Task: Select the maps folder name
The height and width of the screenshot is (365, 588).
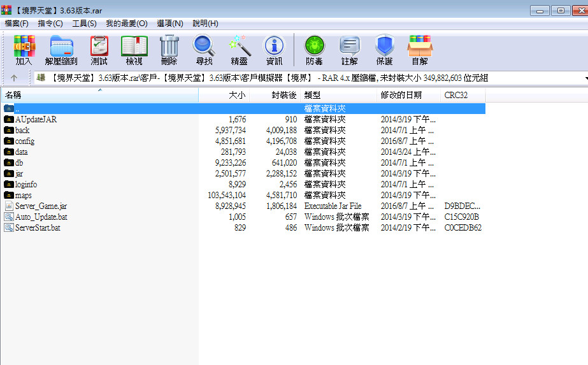Action: coord(23,196)
